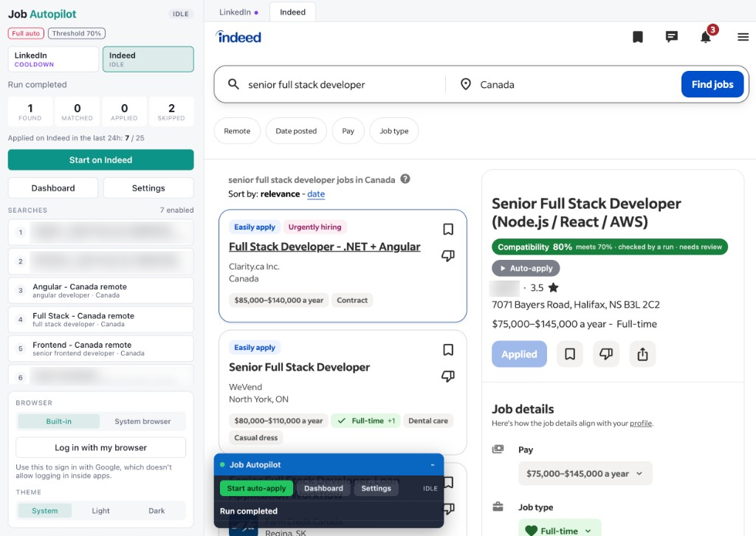
Task: Click the Start on Indeed button
Action: [100, 159]
